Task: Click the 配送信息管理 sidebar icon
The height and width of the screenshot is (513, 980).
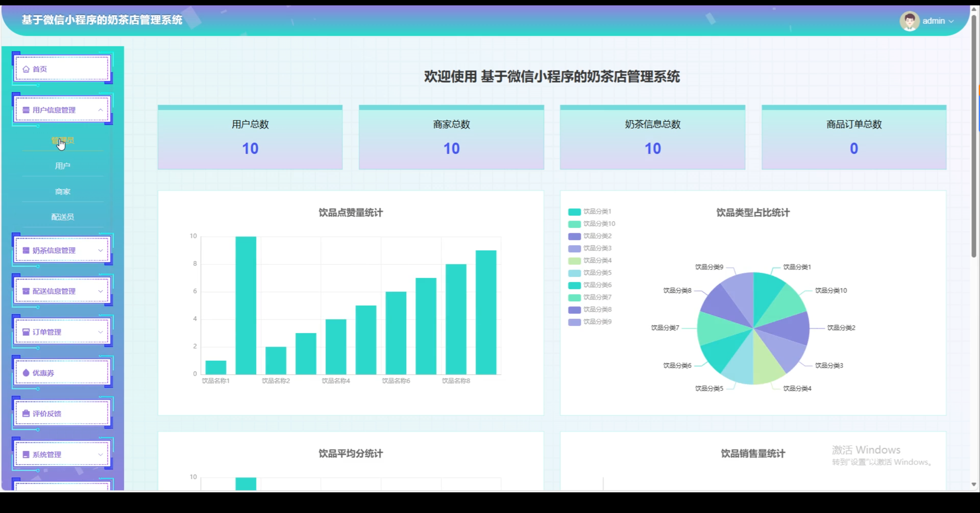Action: (x=26, y=291)
